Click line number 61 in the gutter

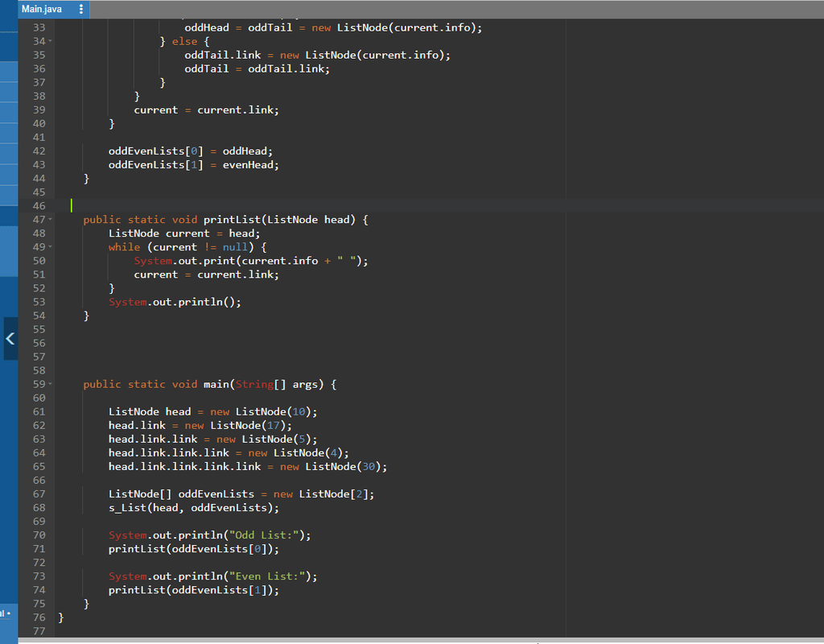(x=39, y=411)
